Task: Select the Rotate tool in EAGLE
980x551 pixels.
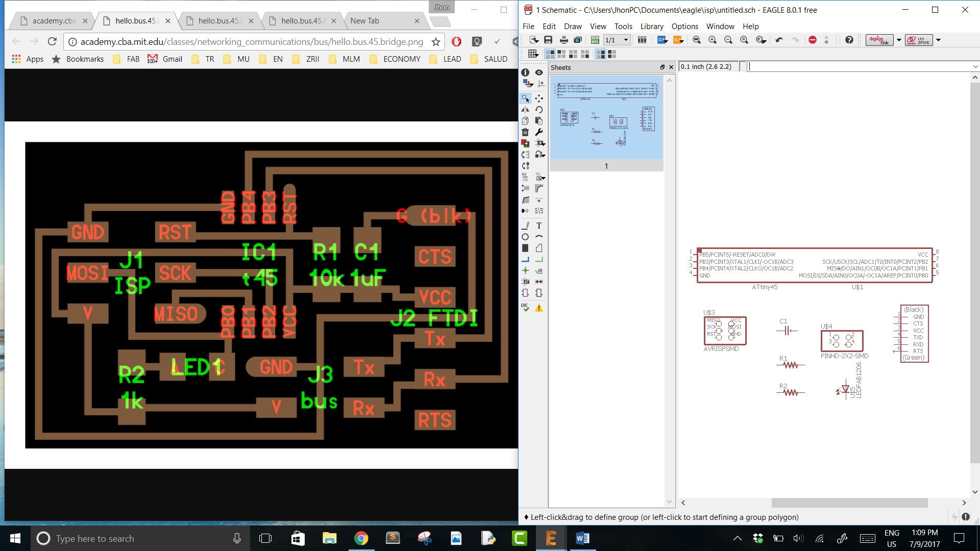Action: coord(539,110)
